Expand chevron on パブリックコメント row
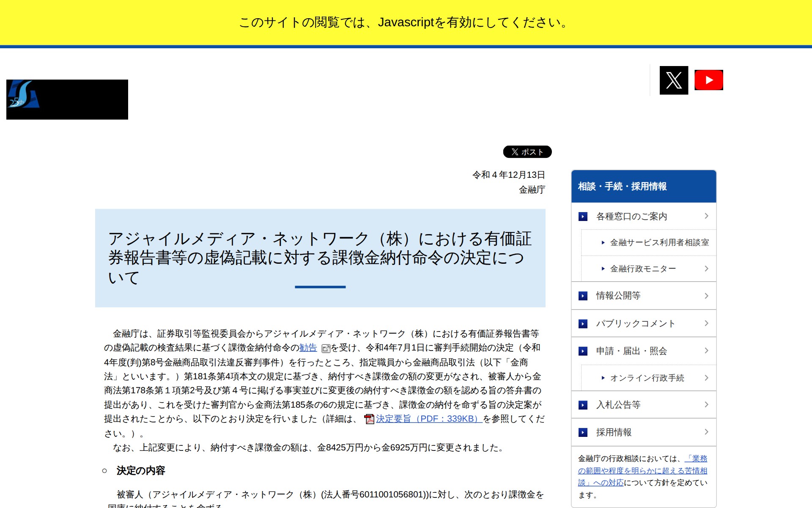812x508 pixels. tap(706, 323)
